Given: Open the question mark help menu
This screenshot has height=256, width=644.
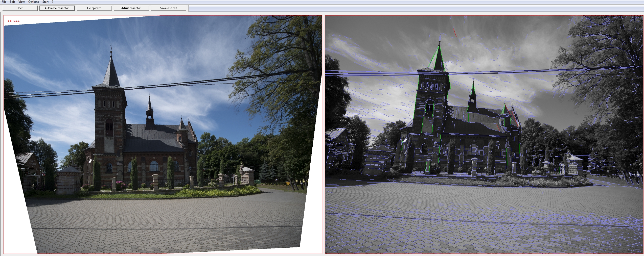Looking at the screenshot, I should [53, 2].
